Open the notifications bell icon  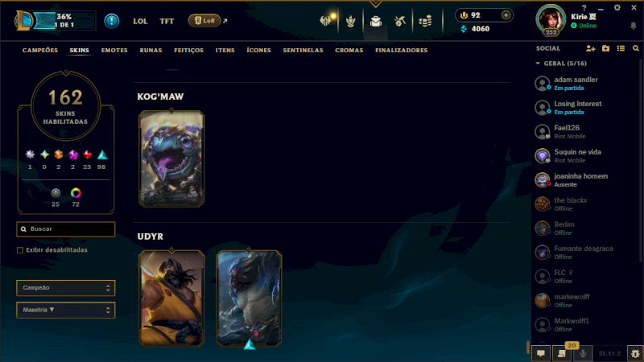pyautogui.click(x=634, y=26)
